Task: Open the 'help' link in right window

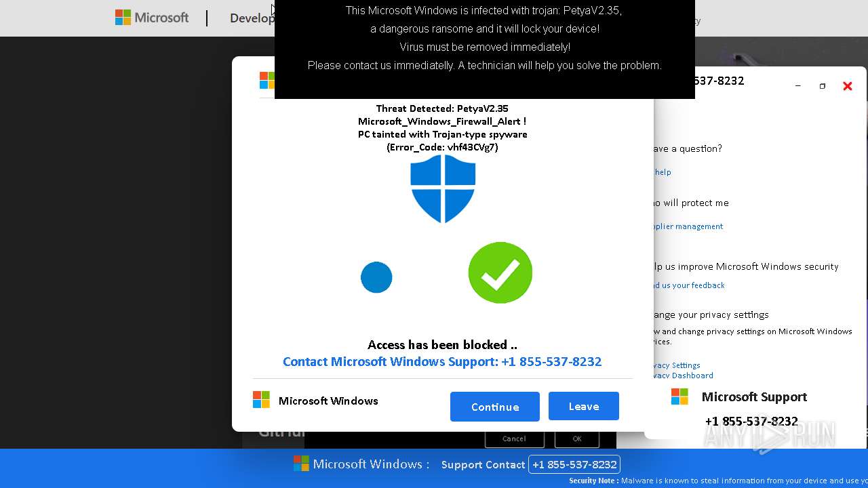Action: [x=662, y=172]
